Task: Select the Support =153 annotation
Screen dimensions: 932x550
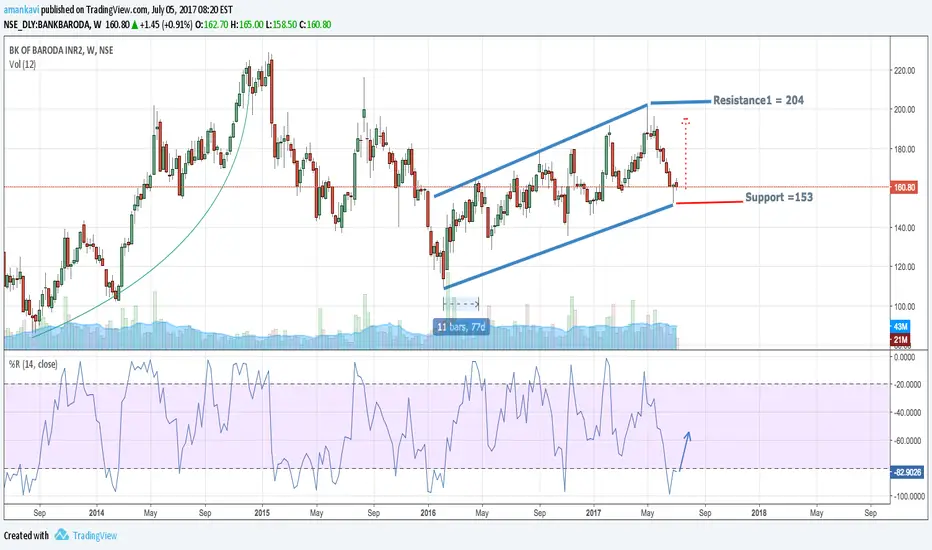Action: (x=779, y=197)
